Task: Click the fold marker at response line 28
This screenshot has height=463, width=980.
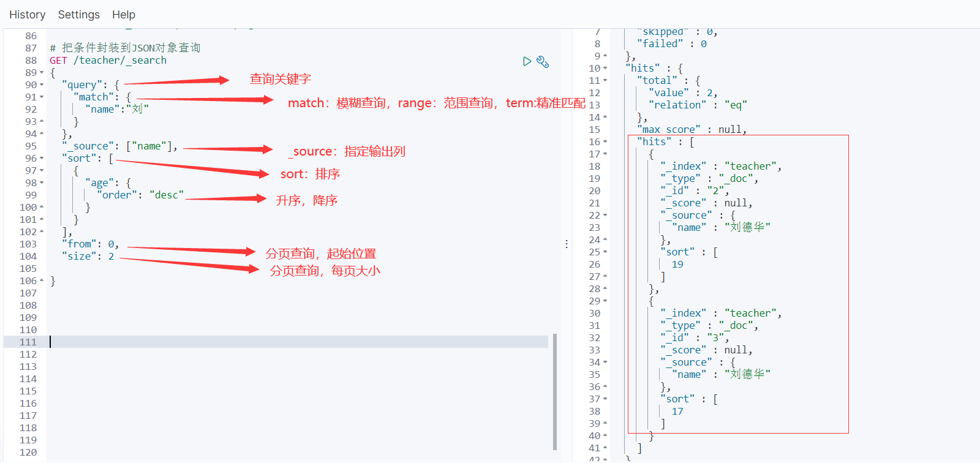Action: 605,288
